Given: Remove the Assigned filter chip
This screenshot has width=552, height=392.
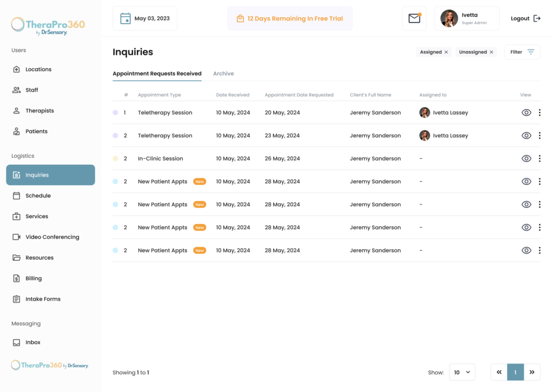Looking at the screenshot, I should coord(446,52).
